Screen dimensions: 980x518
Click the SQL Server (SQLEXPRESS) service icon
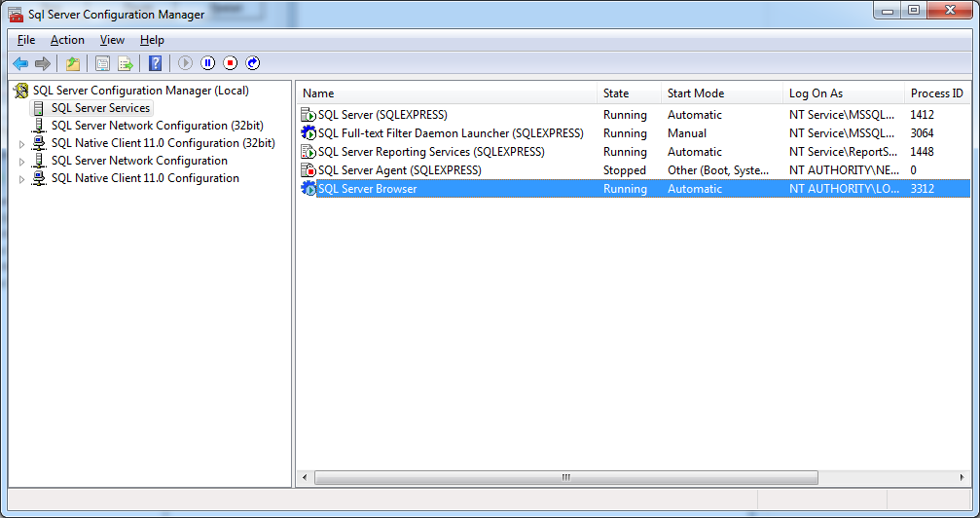click(309, 115)
